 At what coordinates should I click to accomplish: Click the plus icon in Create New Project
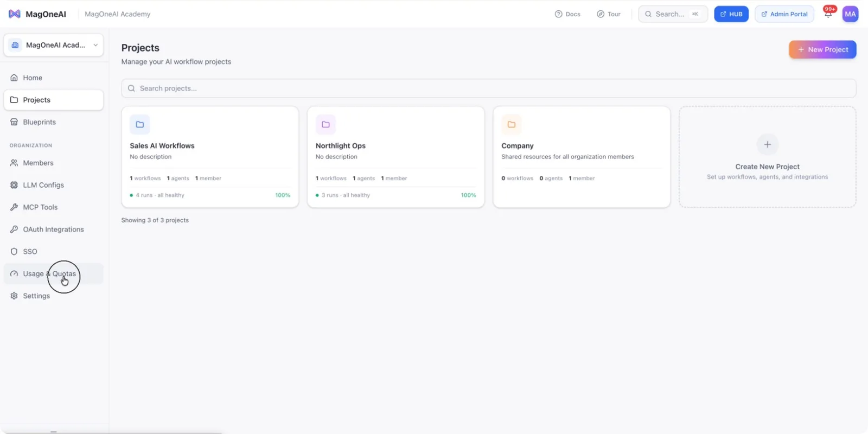pyautogui.click(x=768, y=144)
